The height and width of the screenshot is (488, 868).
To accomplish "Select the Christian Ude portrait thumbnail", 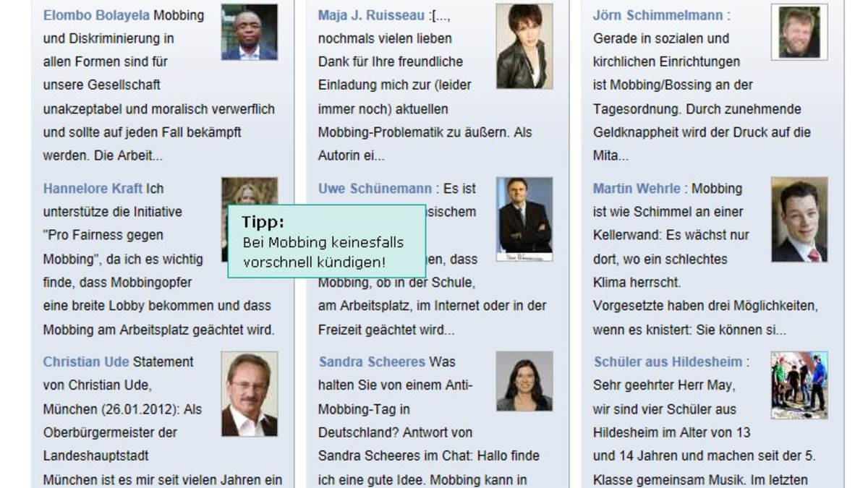I will (249, 394).
